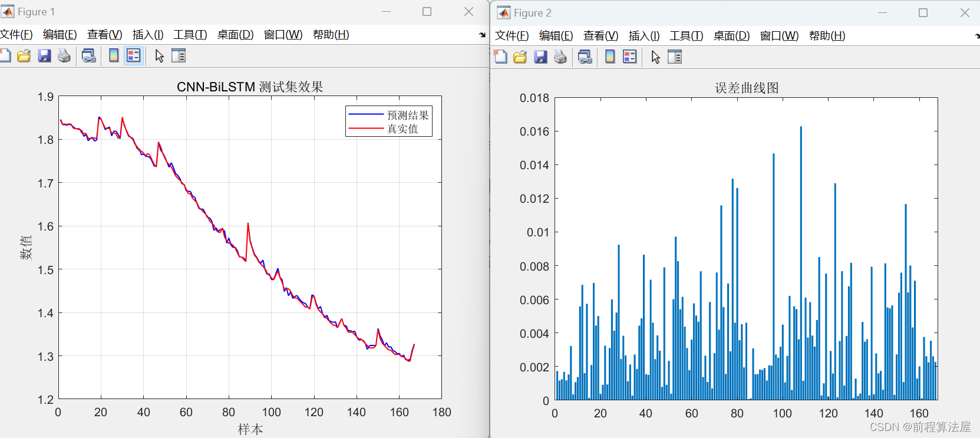Print Figure 1 with the printer icon
Viewport: 980px width, 438px height.
pyautogui.click(x=64, y=56)
